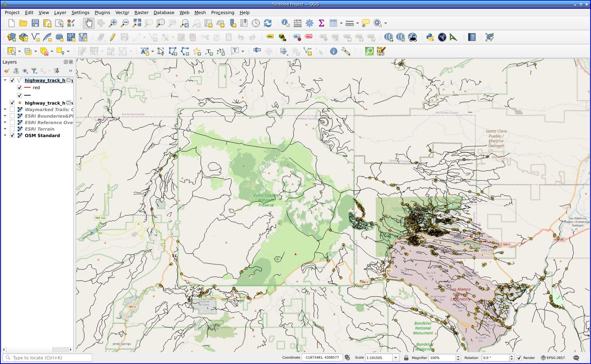Select the Zoom In magnifier tool

(x=113, y=23)
